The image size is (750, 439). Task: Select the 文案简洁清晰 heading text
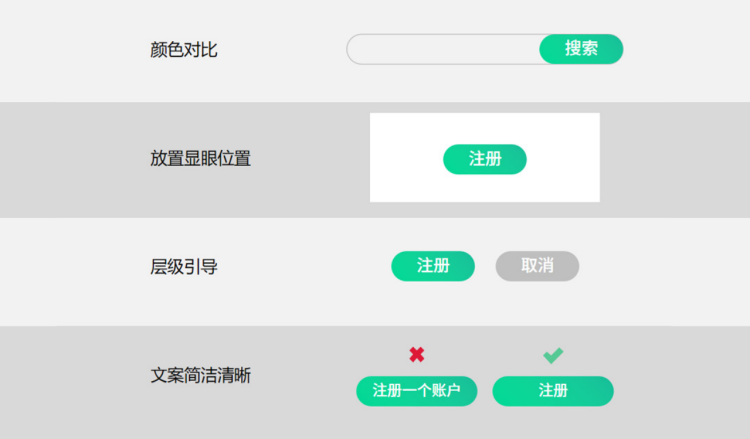coord(200,375)
